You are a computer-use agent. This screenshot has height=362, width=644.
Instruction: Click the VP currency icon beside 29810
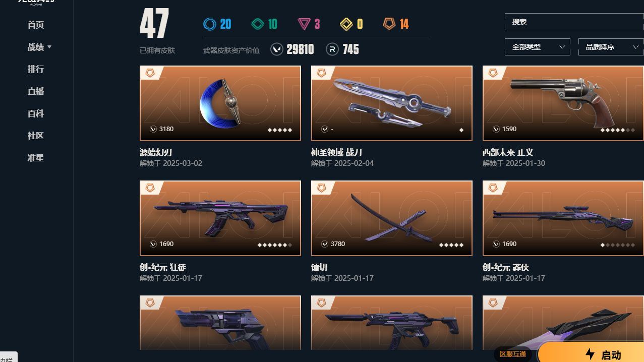pyautogui.click(x=277, y=49)
